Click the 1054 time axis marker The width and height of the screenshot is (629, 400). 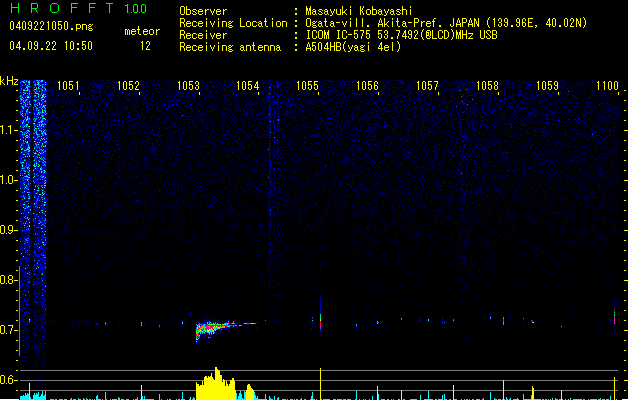tap(248, 86)
